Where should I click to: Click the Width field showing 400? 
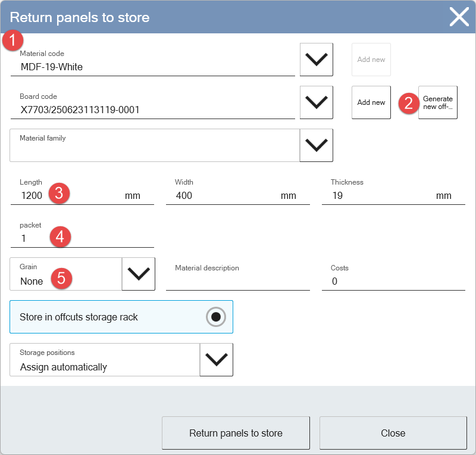pyautogui.click(x=237, y=191)
